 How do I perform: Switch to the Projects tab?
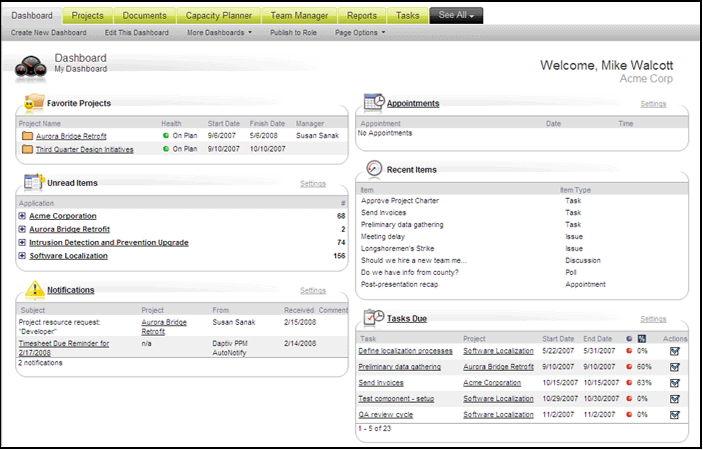point(87,16)
